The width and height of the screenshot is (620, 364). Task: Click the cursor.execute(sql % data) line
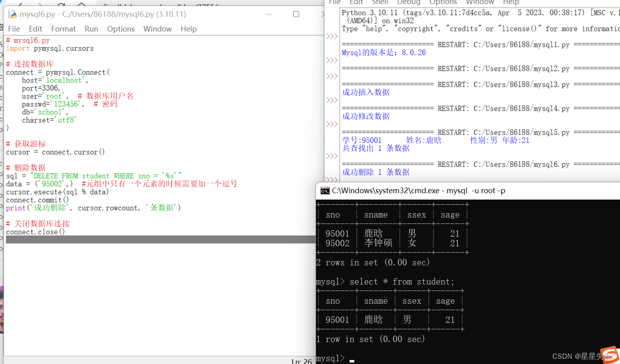tap(58, 192)
